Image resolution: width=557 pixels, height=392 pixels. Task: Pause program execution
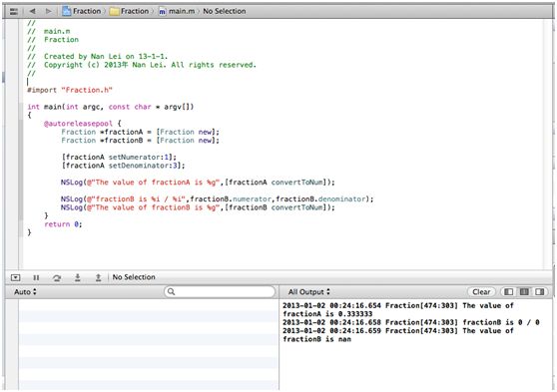click(36, 277)
